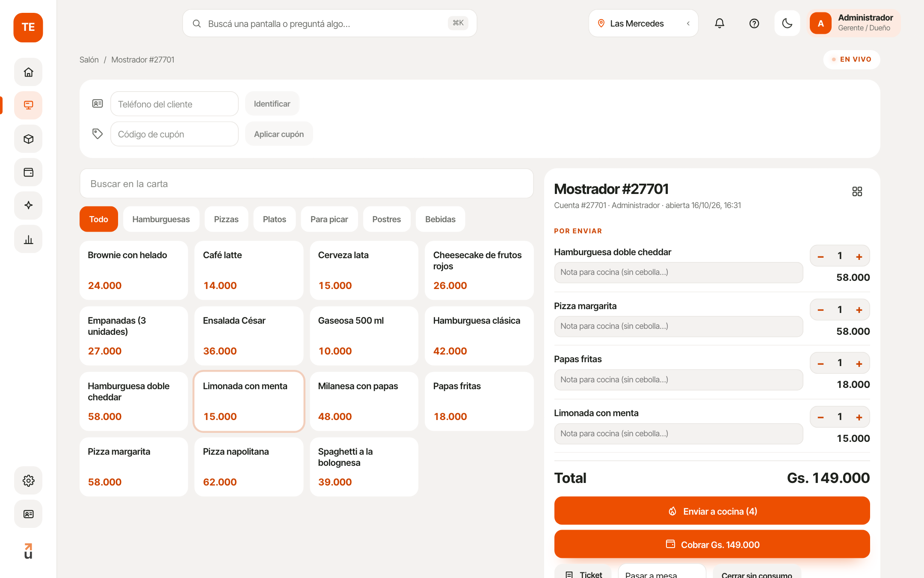Click the Identificar button

pyautogui.click(x=272, y=104)
